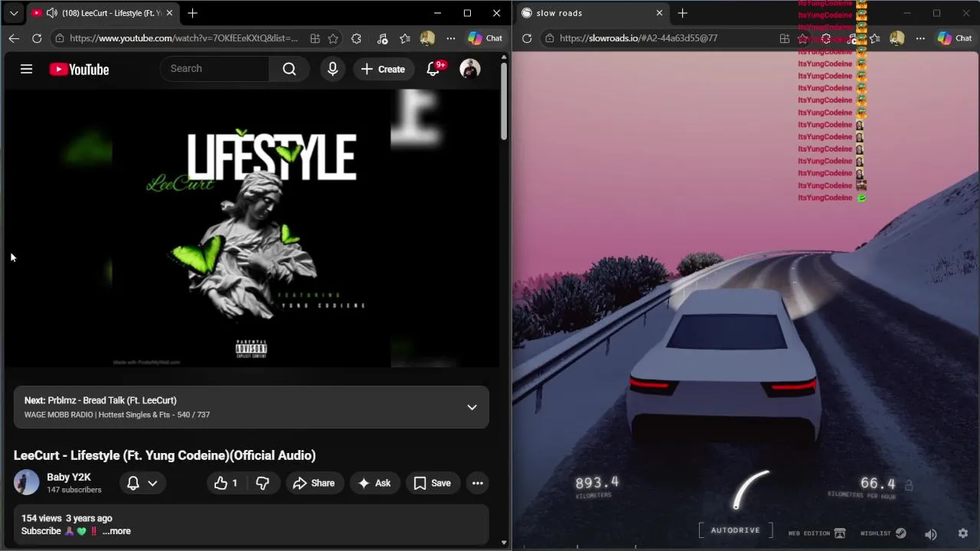
Task: Click the slowroads.io address bar URL
Action: (x=639, y=38)
